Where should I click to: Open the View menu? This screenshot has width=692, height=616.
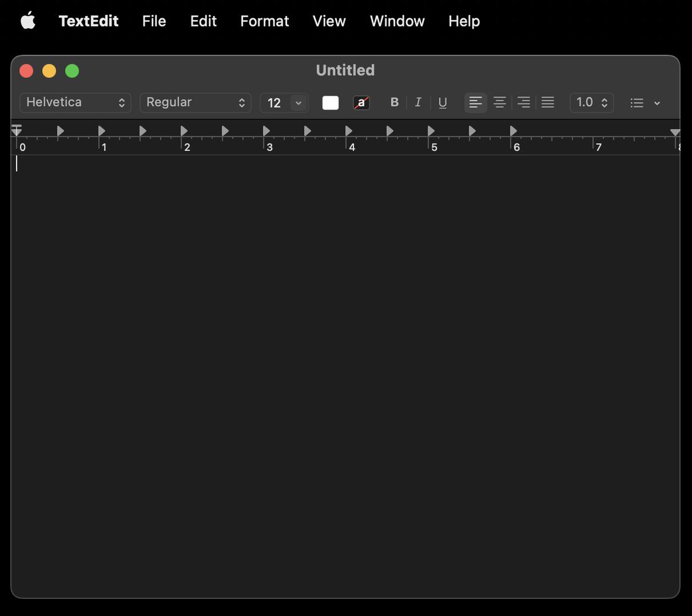329,21
